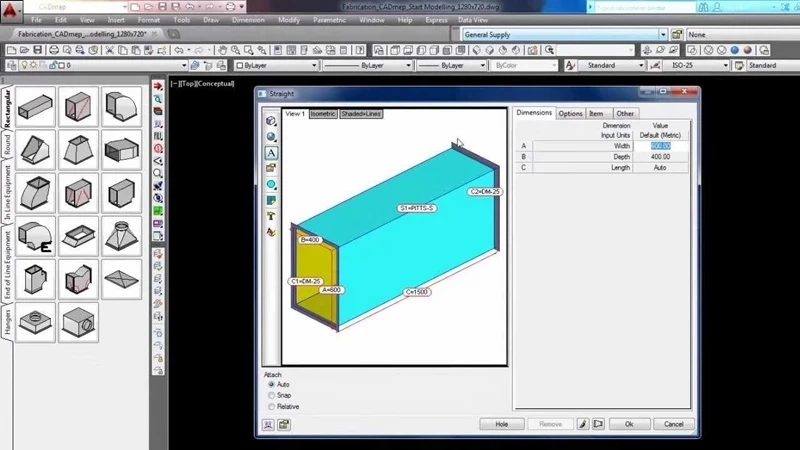This screenshot has width=800, height=450.
Task: Click the S1=PITTS-S label in preview
Action: 417,208
